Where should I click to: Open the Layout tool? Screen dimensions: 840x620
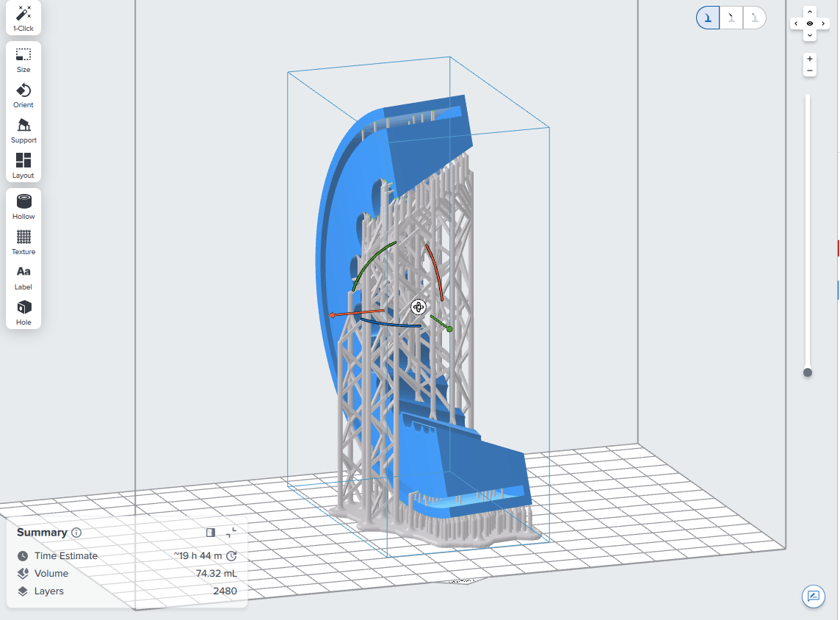click(x=23, y=165)
